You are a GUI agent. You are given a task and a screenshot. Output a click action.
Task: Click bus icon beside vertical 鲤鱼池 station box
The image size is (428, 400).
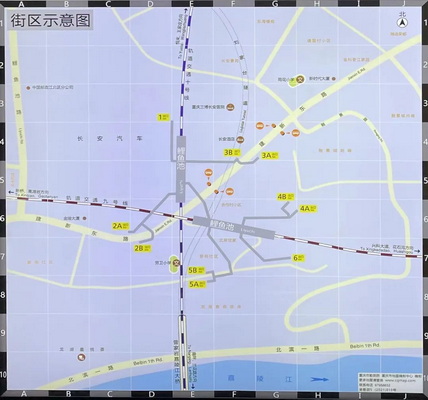click(208, 172)
